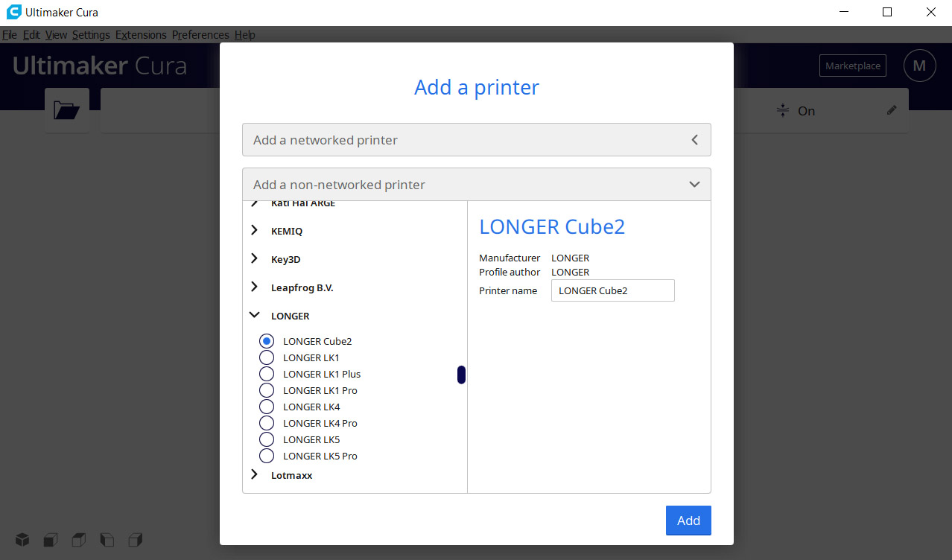Pick the LONGER LK4 Pro radio button
The image size is (952, 560).
coord(267,423)
